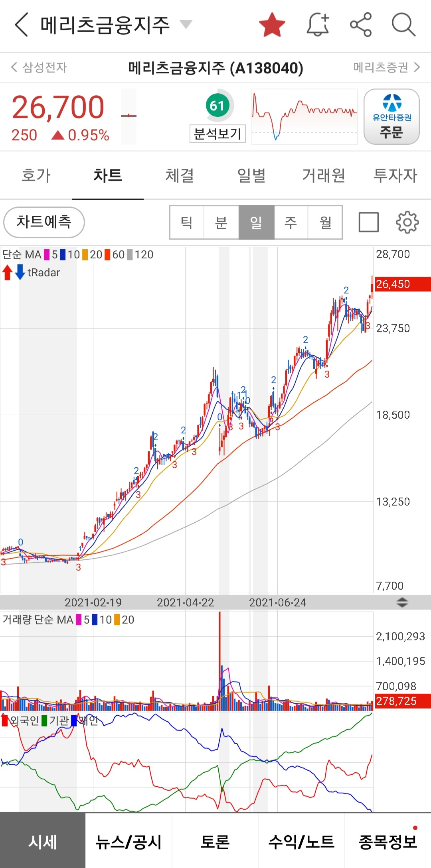The image size is (431, 868).
Task: Go to previous stock 삼성전자
Action: tap(39, 67)
